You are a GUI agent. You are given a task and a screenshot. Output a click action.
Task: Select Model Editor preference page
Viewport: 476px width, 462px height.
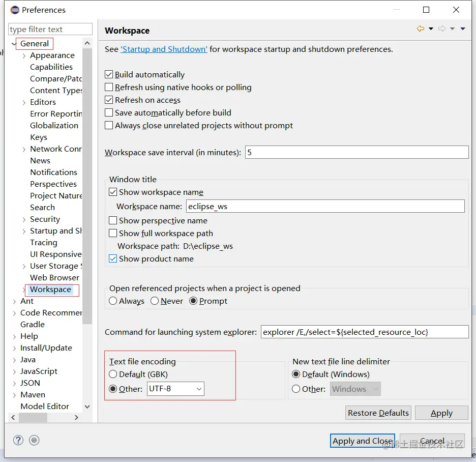coord(45,407)
